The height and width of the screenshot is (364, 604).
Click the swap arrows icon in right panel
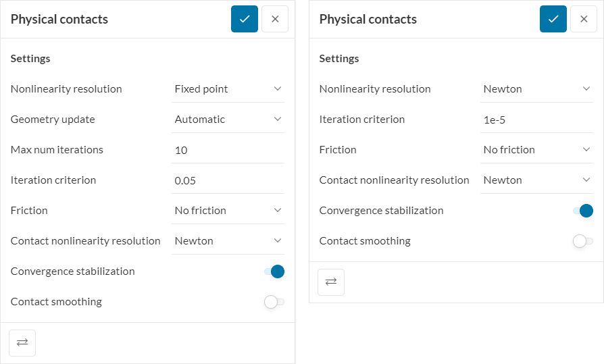(x=331, y=282)
